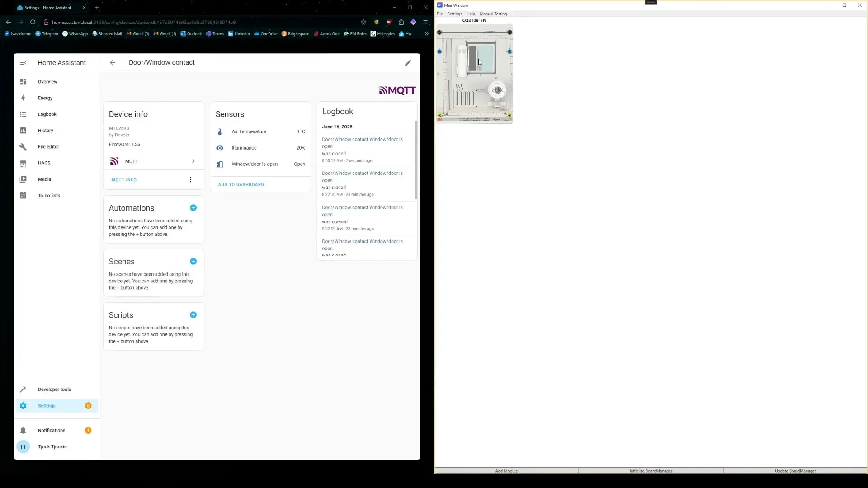Open the 8:50:19 AM was closed logbook entry
The width and height of the screenshot is (868, 488).
[x=366, y=150]
